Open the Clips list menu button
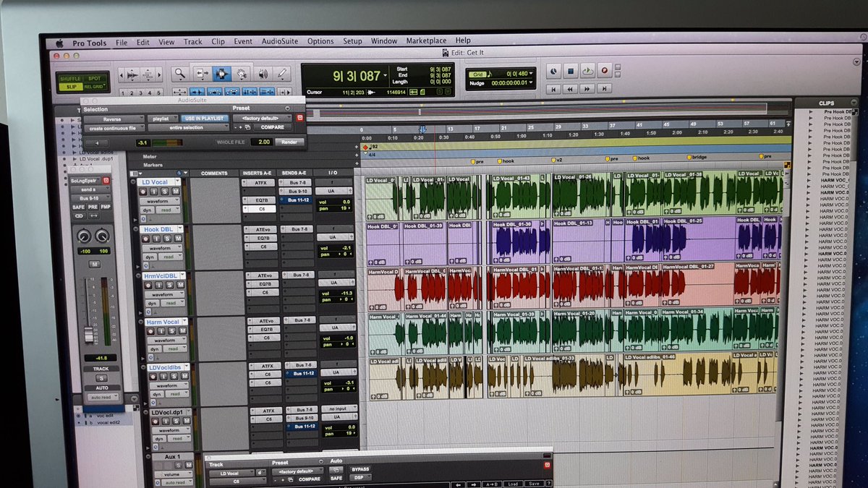 tap(855, 103)
